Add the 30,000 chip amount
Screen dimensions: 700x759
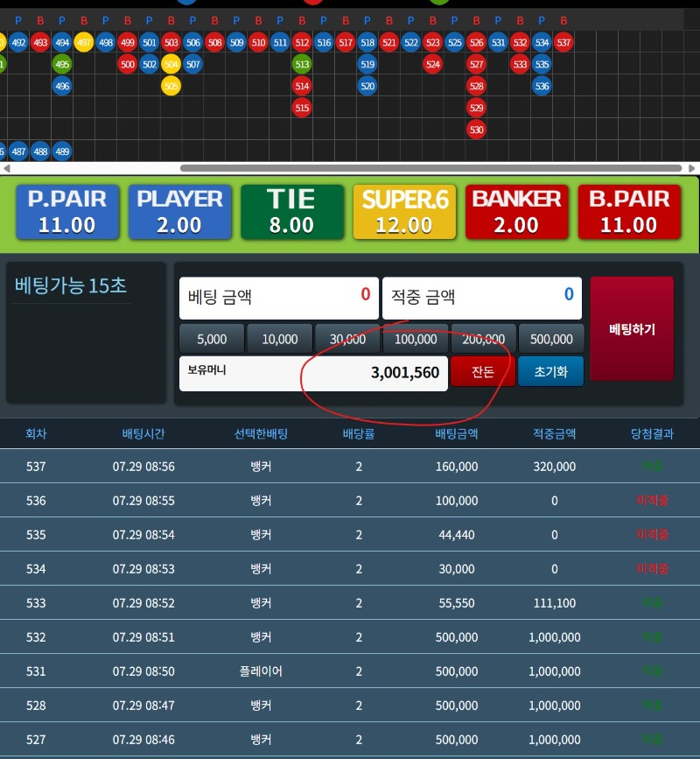[347, 339]
